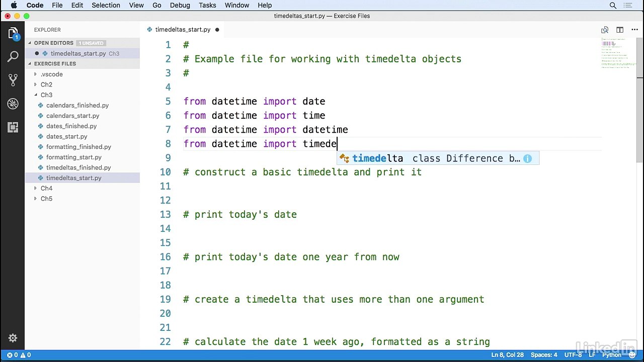Click the '1 UNSAVED' badge
Image resolution: width=644 pixels, height=362 pixels.
91,43
